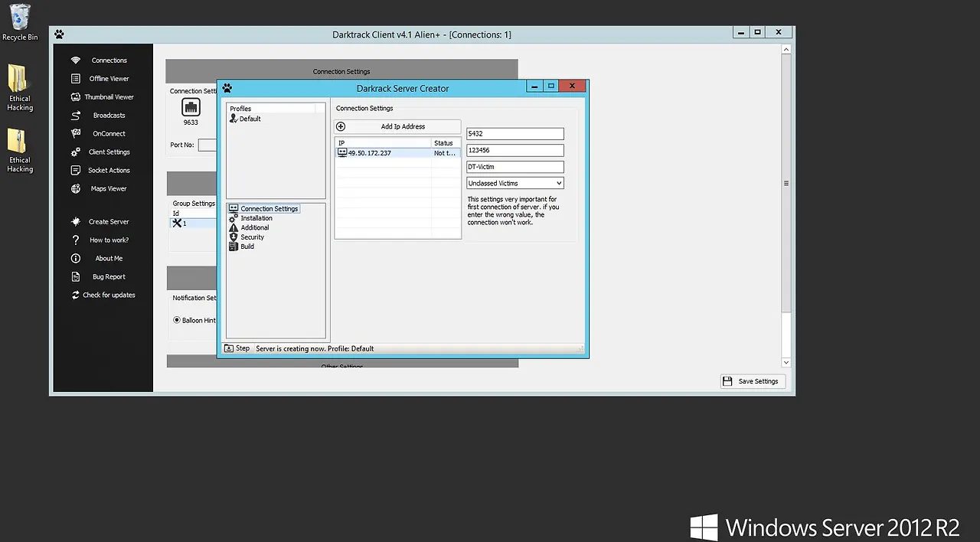
Task: Open the Socket Actions icon
Action: point(75,171)
